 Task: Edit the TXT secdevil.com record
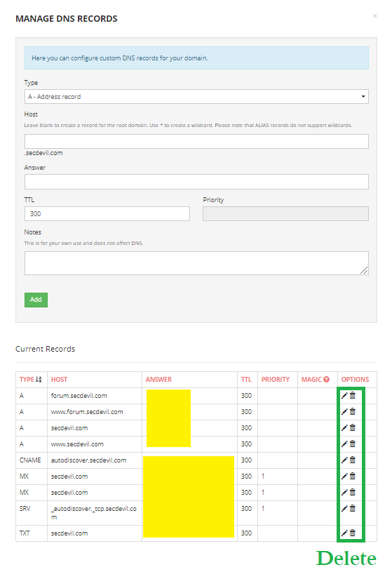(344, 533)
